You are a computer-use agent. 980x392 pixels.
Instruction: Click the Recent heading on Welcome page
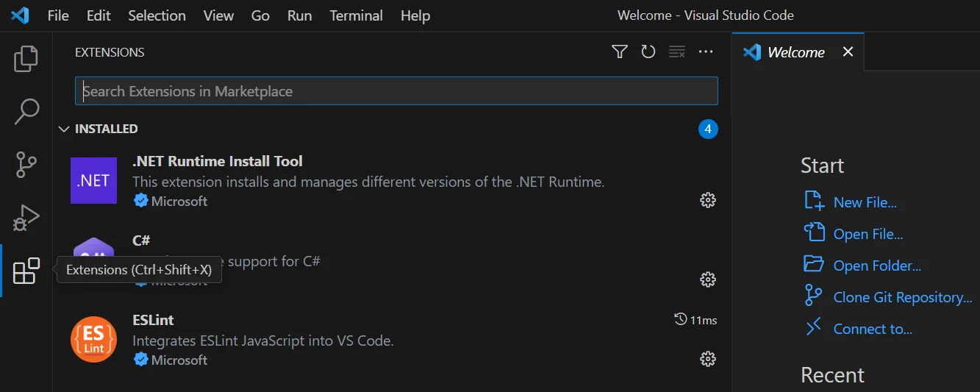[x=832, y=375]
